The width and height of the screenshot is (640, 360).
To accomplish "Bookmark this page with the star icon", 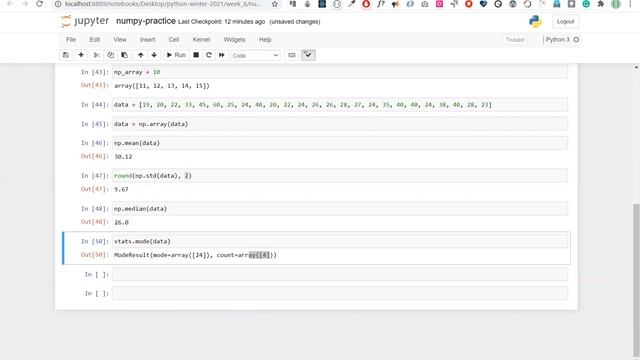I will click(x=275, y=4).
